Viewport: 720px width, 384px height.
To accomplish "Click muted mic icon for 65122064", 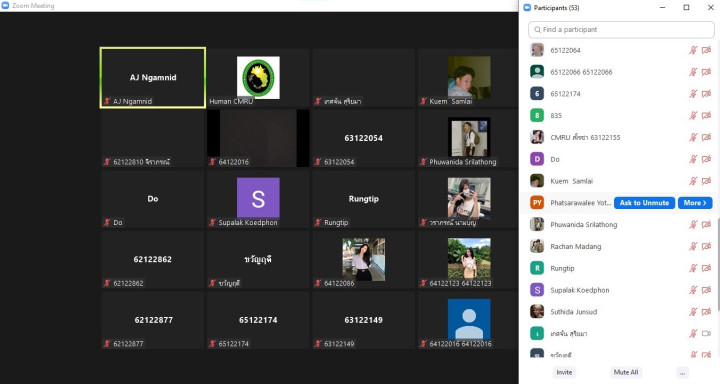I will pos(693,50).
